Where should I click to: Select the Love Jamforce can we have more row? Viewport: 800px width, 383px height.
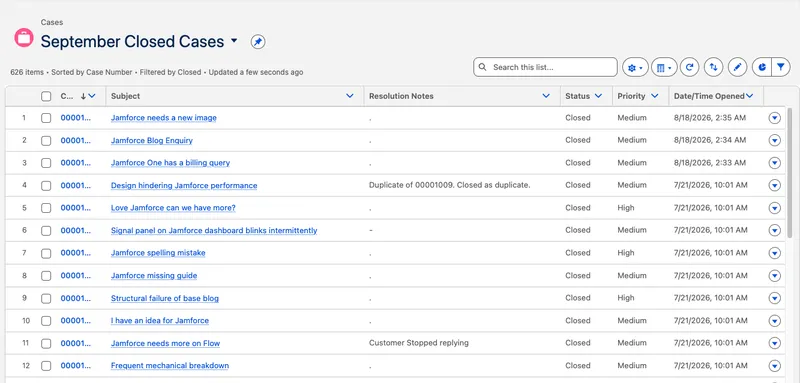[x=46, y=208]
